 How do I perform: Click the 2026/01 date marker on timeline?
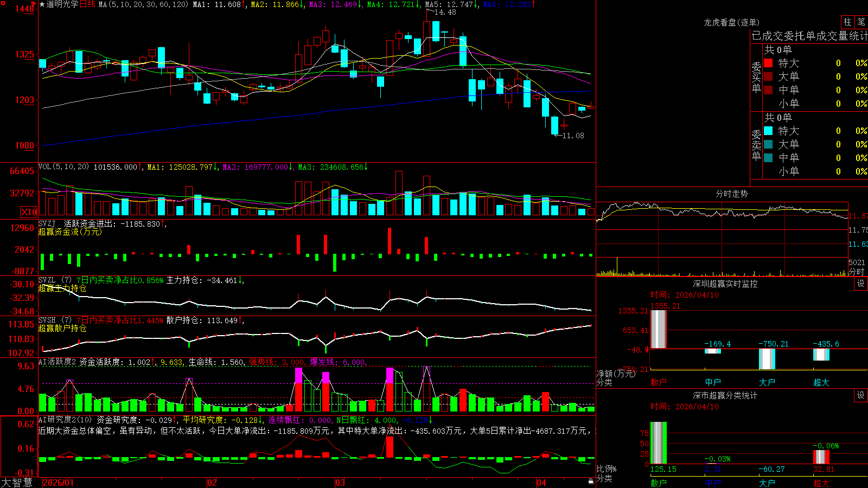[58, 483]
